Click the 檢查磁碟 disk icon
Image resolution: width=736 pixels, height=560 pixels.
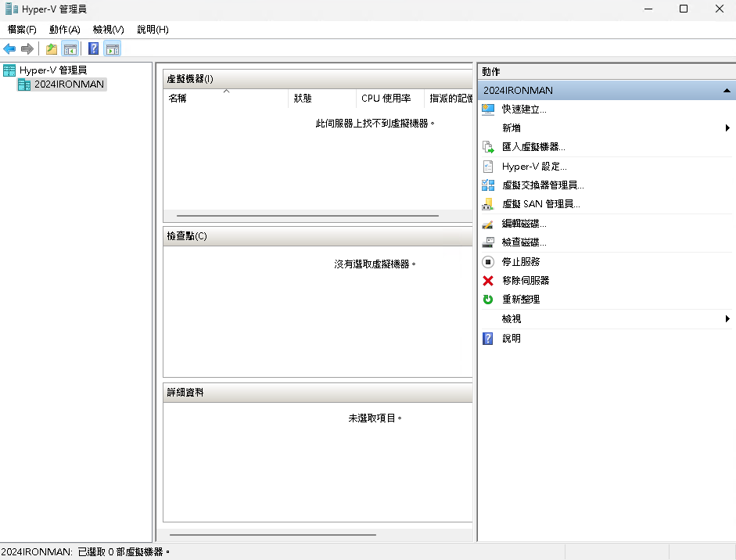488,242
